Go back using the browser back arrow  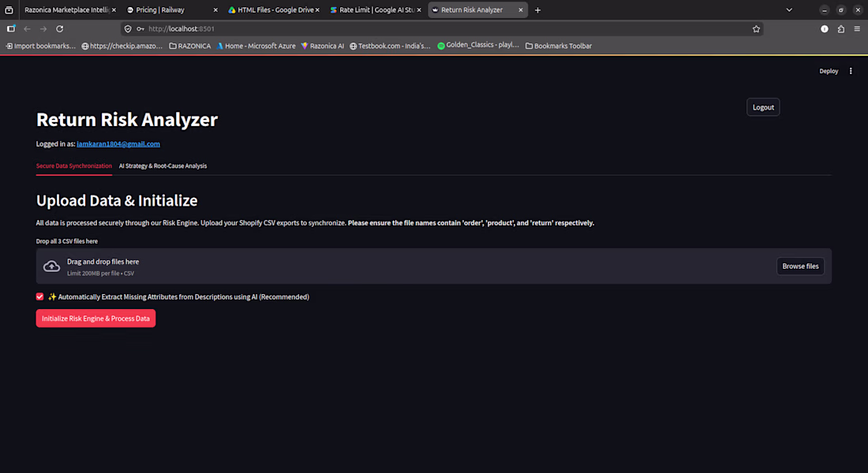coord(27,28)
